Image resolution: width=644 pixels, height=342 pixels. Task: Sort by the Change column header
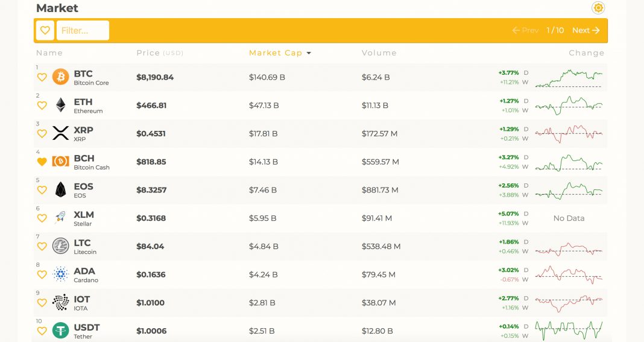587,53
